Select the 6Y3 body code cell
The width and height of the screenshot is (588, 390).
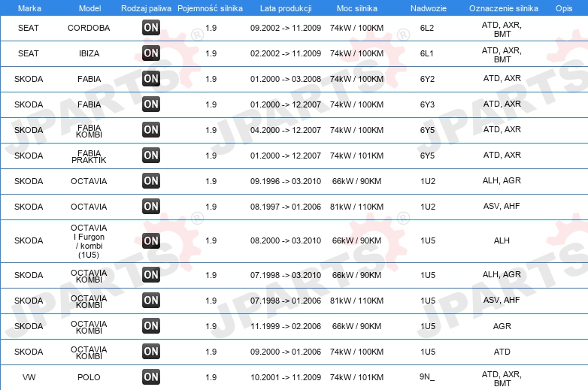coord(428,104)
